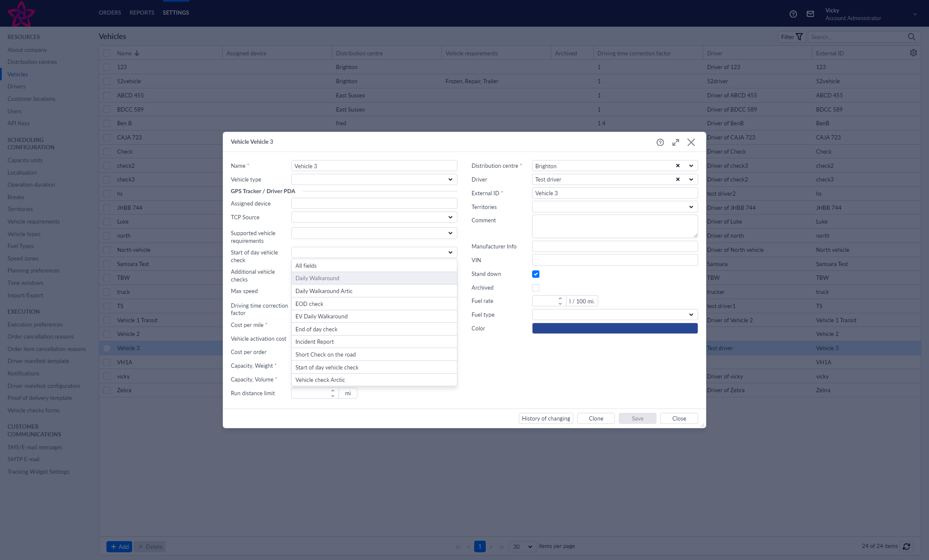
Task: Open the items per page dropdown
Action: click(x=522, y=547)
